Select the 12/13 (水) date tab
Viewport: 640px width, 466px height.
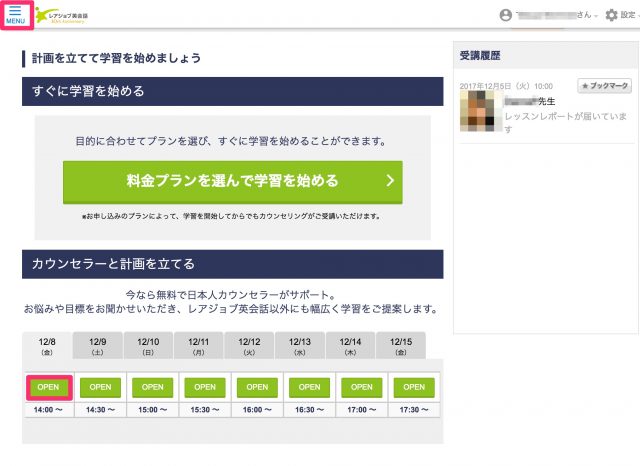tap(300, 346)
